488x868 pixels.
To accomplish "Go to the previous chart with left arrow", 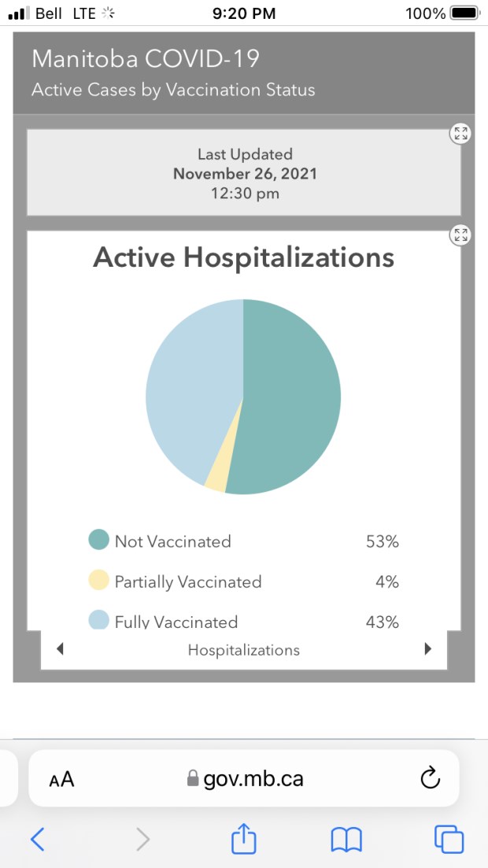I will (x=60, y=649).
